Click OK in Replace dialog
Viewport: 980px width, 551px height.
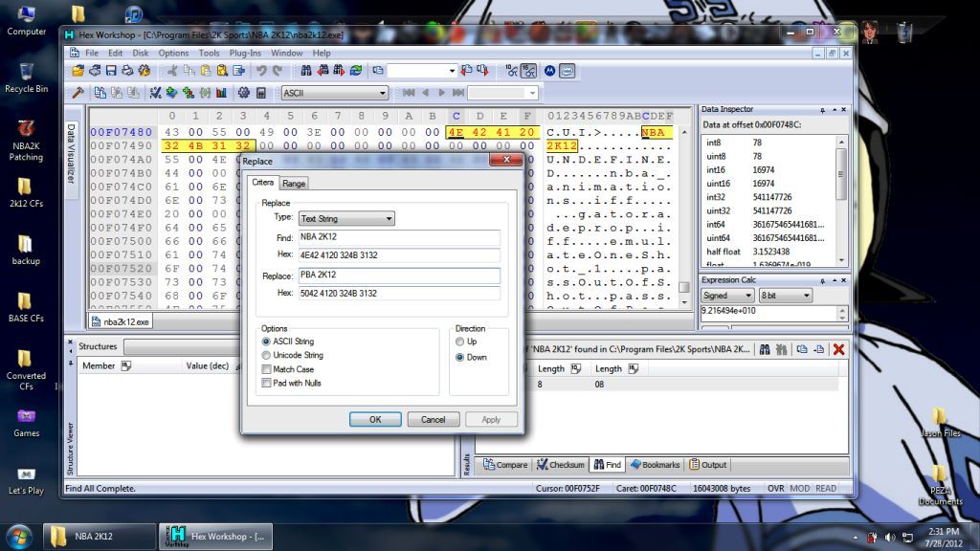pyautogui.click(x=375, y=420)
